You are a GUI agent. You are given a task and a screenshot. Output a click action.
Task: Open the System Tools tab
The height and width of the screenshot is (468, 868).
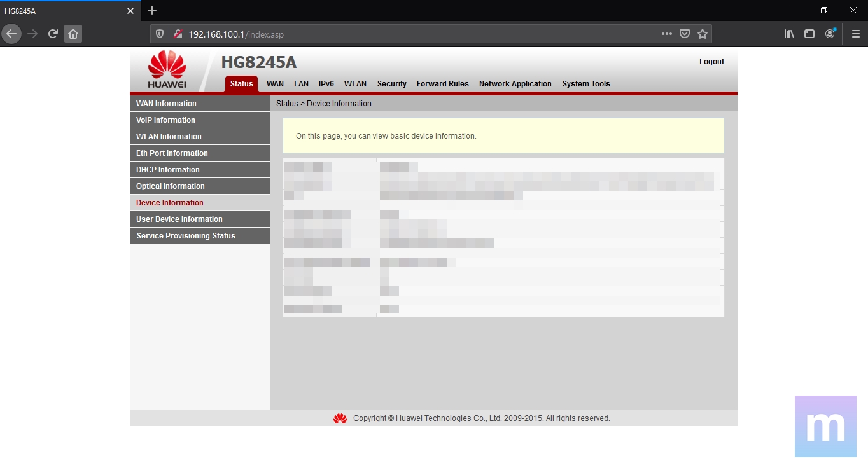click(585, 83)
